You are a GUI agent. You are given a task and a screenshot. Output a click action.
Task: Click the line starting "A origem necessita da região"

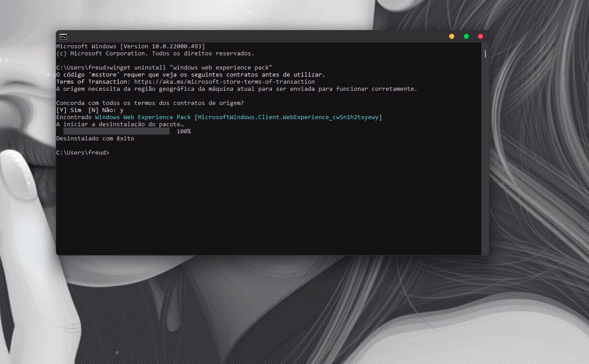pos(237,89)
